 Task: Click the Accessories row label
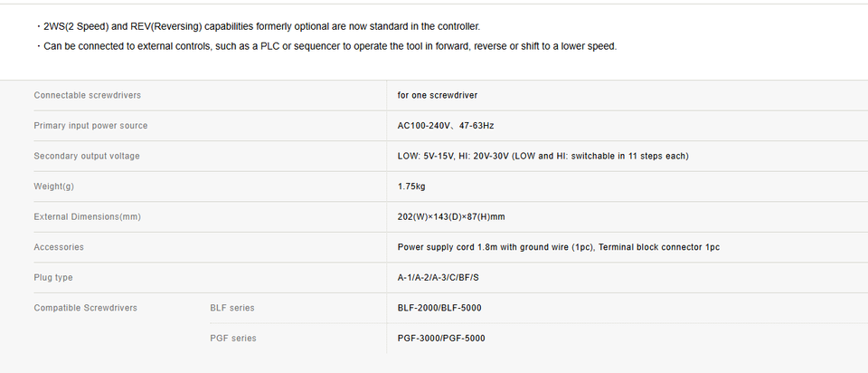[59, 247]
